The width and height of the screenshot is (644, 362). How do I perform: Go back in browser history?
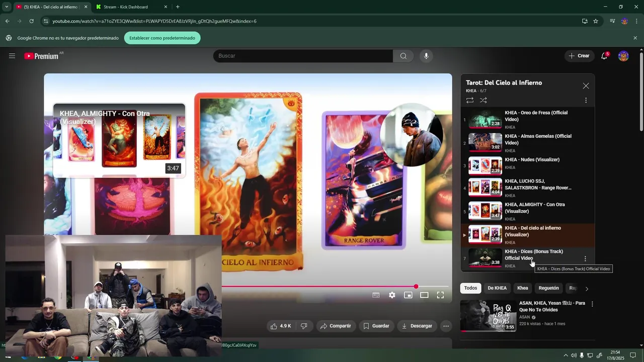pyautogui.click(x=7, y=21)
